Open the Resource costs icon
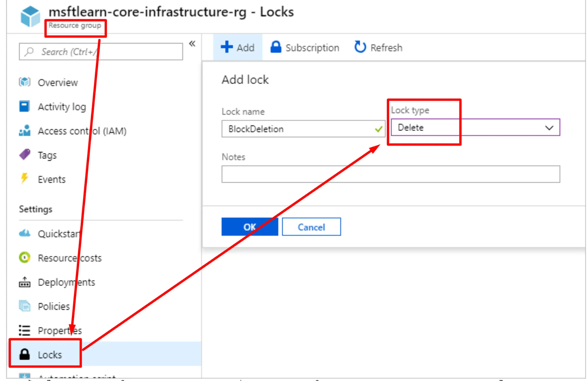Image resolution: width=588 pixels, height=381 pixels. point(25,258)
